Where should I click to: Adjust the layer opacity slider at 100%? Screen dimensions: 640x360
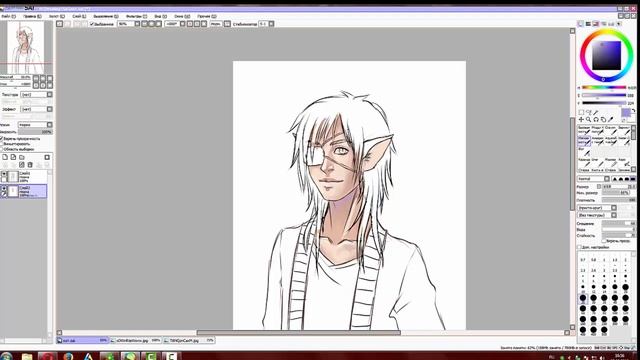pyautogui.click(x=36, y=132)
